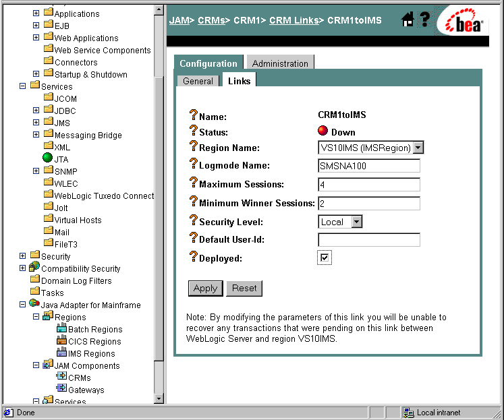Expand the Messaging Bridge node
This screenshot has height=420, width=504.
pos(36,135)
